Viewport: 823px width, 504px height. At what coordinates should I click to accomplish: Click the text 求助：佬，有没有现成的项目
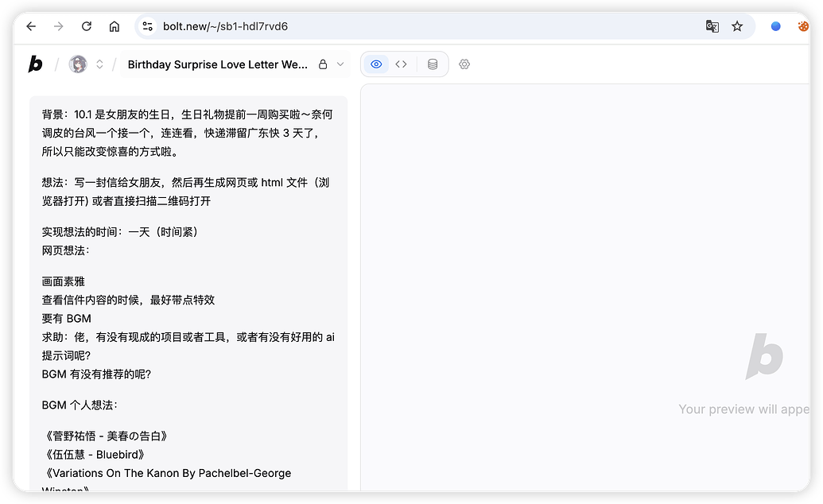(x=188, y=346)
